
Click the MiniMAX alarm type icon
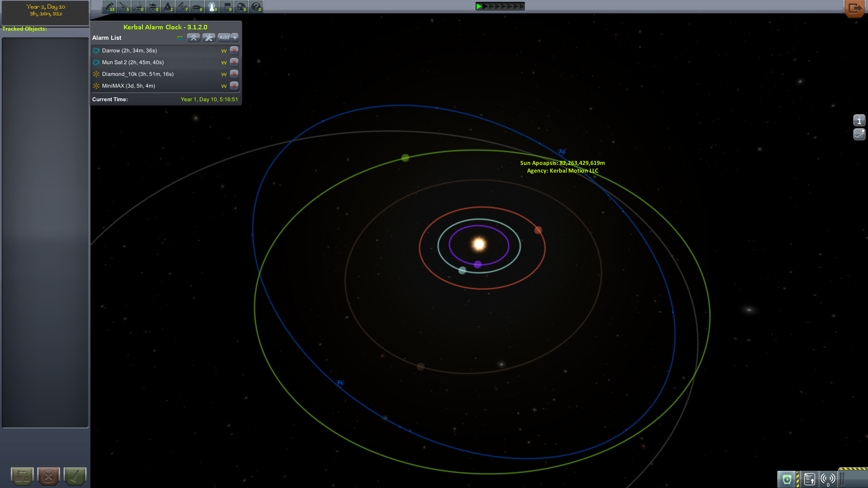(96, 86)
